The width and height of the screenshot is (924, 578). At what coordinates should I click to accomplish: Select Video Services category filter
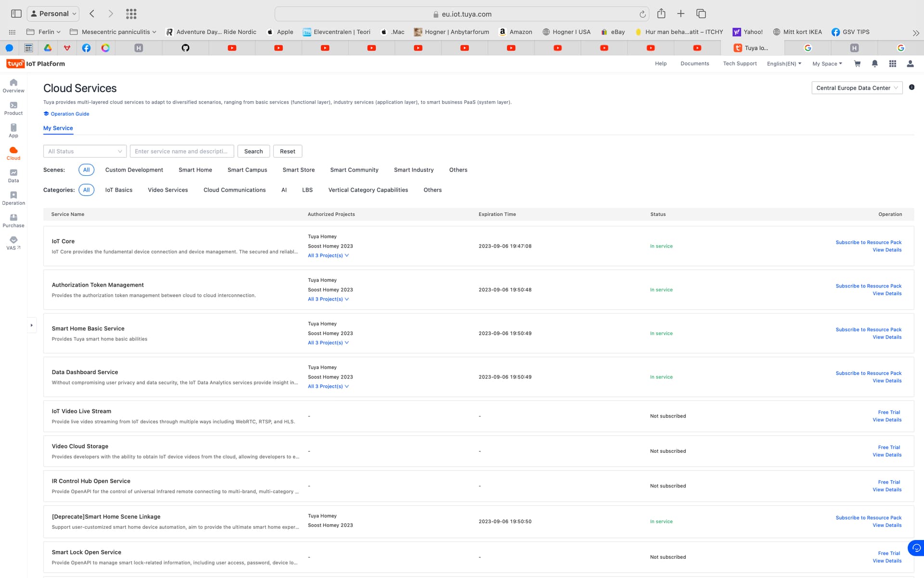167,190
